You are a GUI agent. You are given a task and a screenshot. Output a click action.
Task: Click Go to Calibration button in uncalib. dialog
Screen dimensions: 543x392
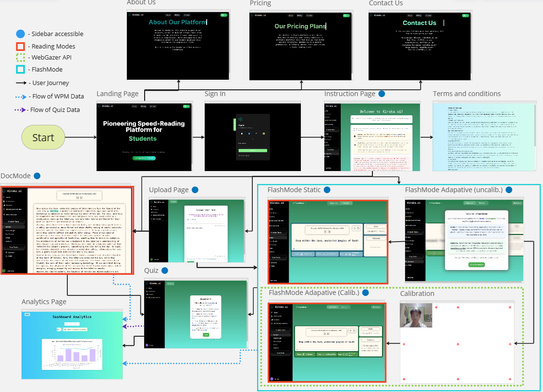tap(477, 264)
